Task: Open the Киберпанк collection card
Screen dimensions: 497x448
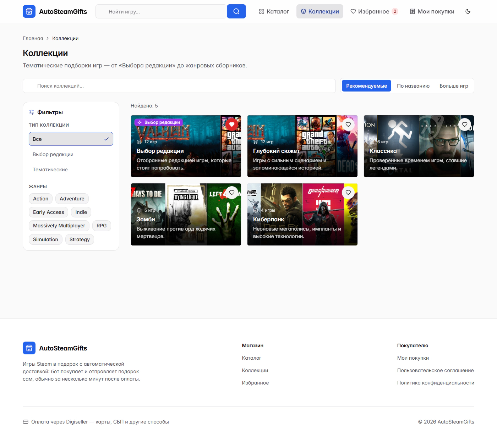Action: click(302, 214)
